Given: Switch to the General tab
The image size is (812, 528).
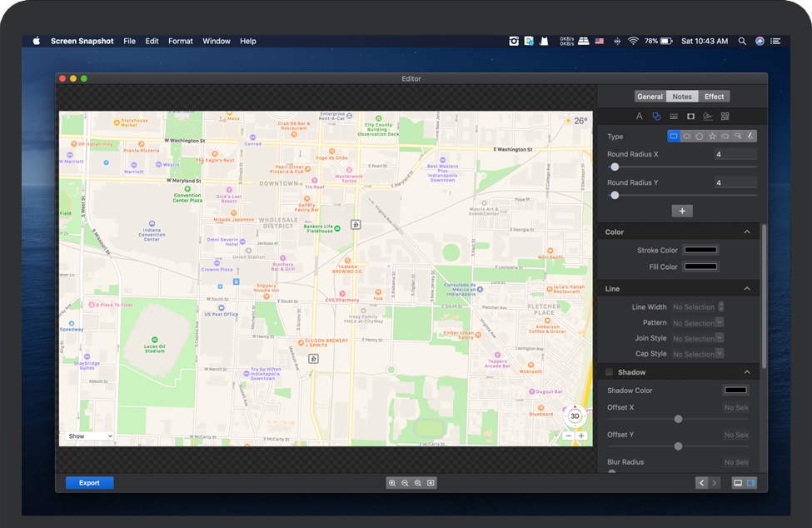Looking at the screenshot, I should (x=650, y=96).
